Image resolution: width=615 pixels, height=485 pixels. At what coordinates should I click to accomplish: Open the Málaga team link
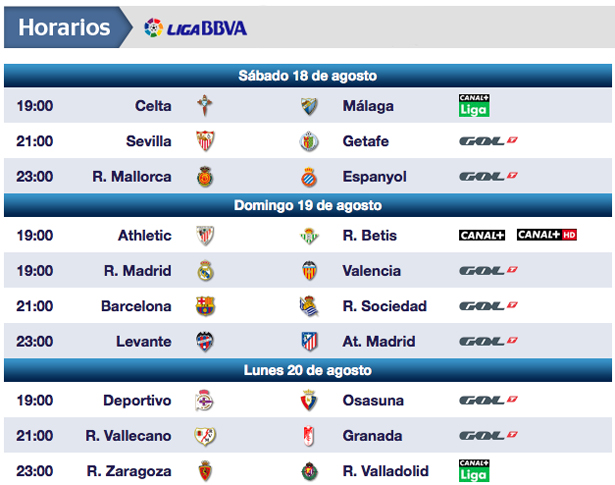click(x=368, y=106)
